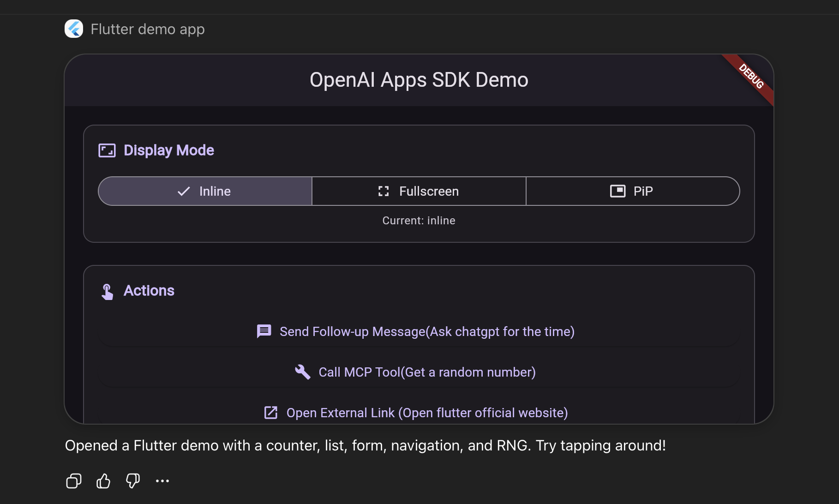Open the more options ellipsis menu
The image size is (839, 504).
coord(162,481)
